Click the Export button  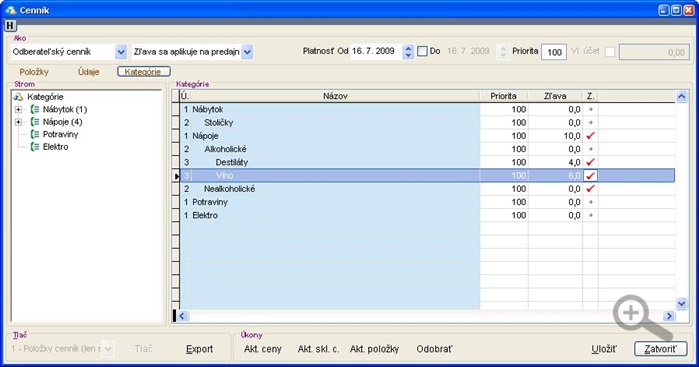(199, 349)
